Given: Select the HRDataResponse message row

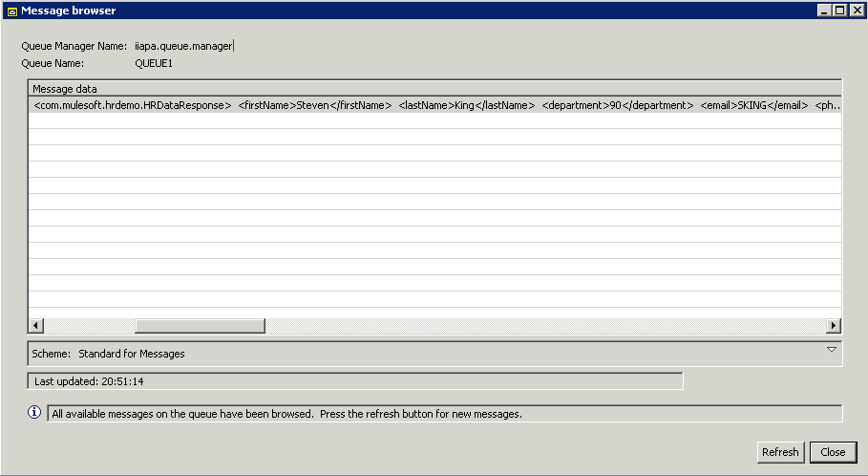Looking at the screenshot, I should click(x=430, y=105).
